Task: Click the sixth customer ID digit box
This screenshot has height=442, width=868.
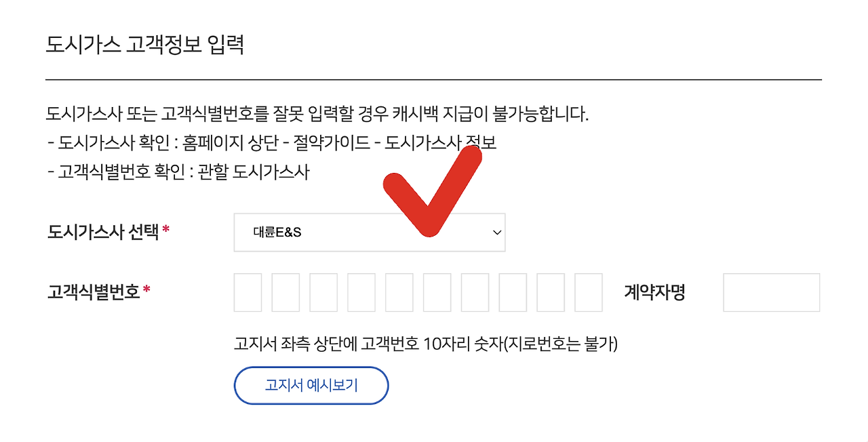Action: (x=437, y=292)
